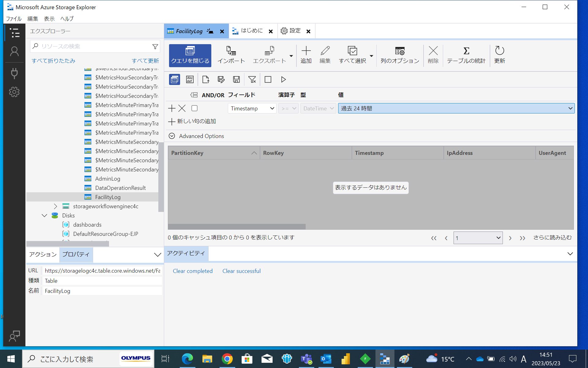Collapse the Disks tree node
The image size is (588, 368).
[x=44, y=215]
